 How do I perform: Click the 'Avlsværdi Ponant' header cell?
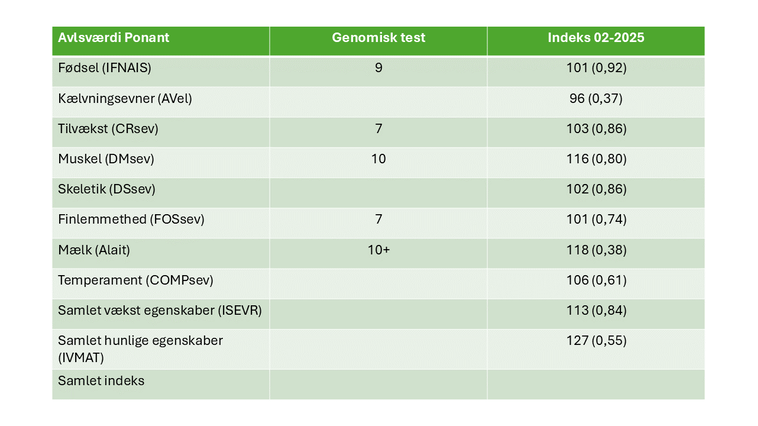tap(112, 38)
